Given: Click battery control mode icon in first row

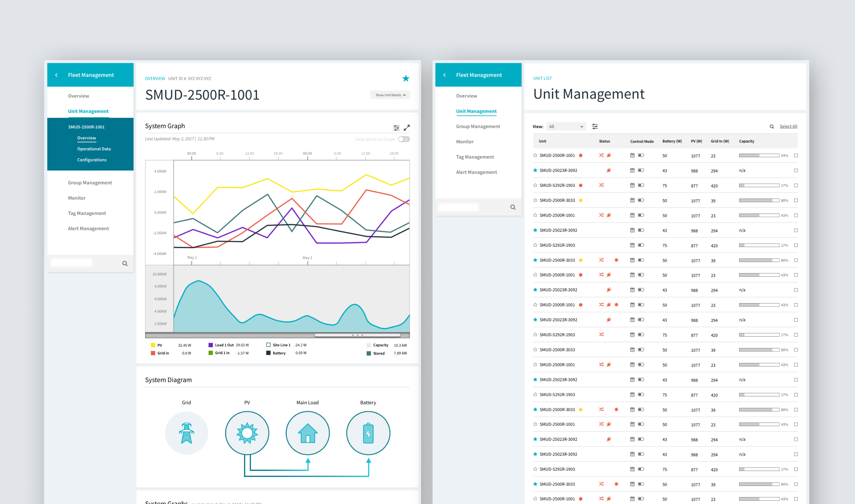Looking at the screenshot, I should (x=641, y=155).
